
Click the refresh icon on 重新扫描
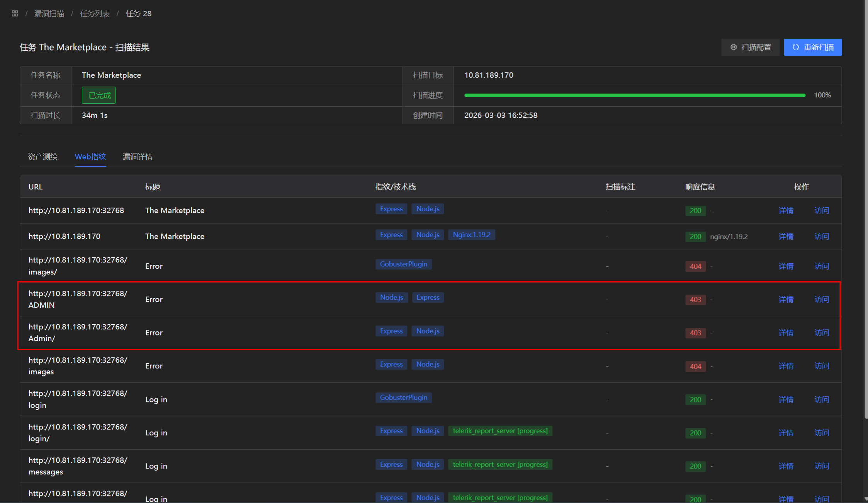click(795, 47)
